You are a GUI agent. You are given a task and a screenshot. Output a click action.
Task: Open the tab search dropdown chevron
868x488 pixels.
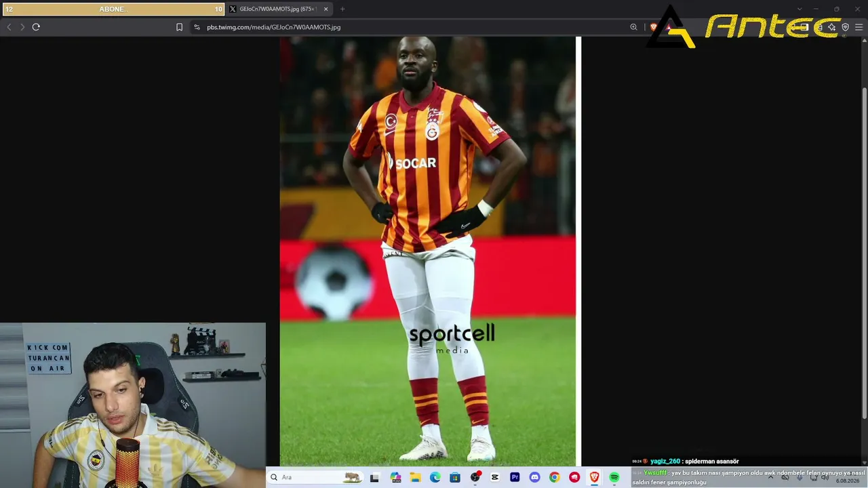[x=800, y=9]
